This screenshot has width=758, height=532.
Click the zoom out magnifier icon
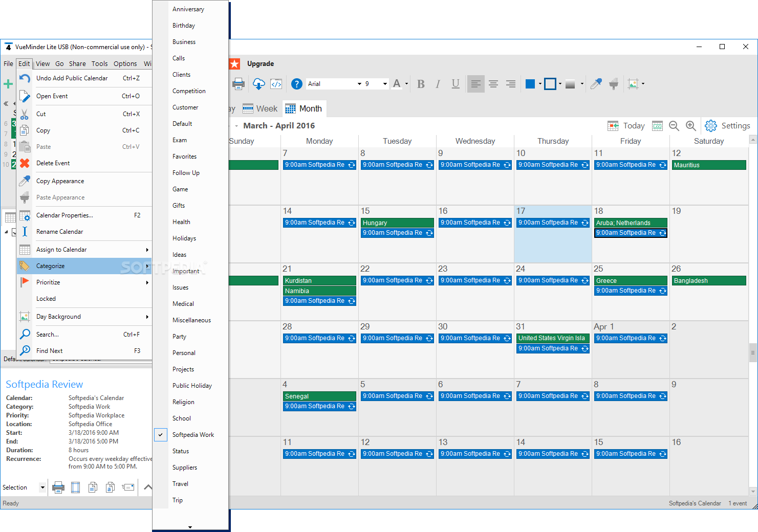coord(674,126)
